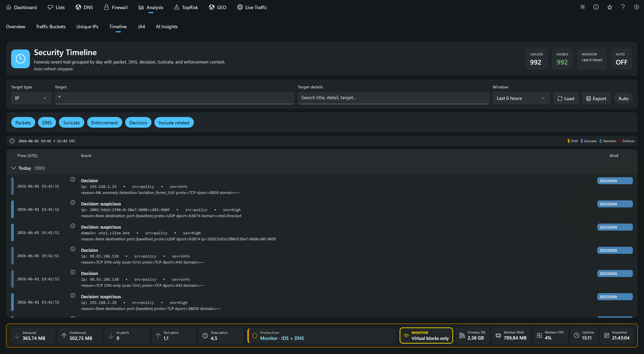The height and width of the screenshot is (354, 644).
Task: Click the Protection shield icon
Action: [x=255, y=336]
